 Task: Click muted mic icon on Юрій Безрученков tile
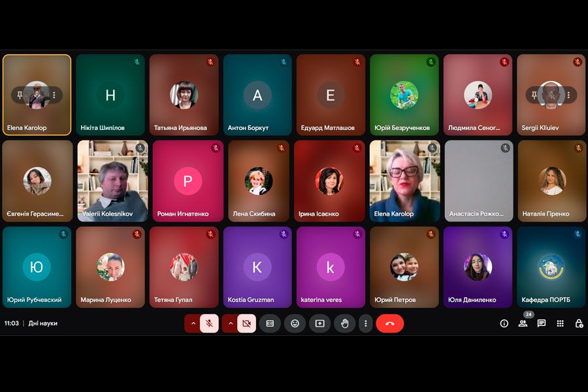[431, 62]
